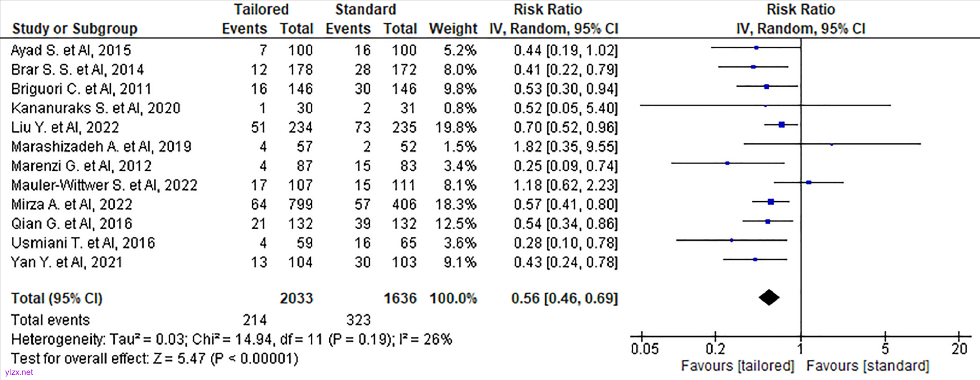
Task: Click the Favours [standard] axis label
Action: pos(867,366)
